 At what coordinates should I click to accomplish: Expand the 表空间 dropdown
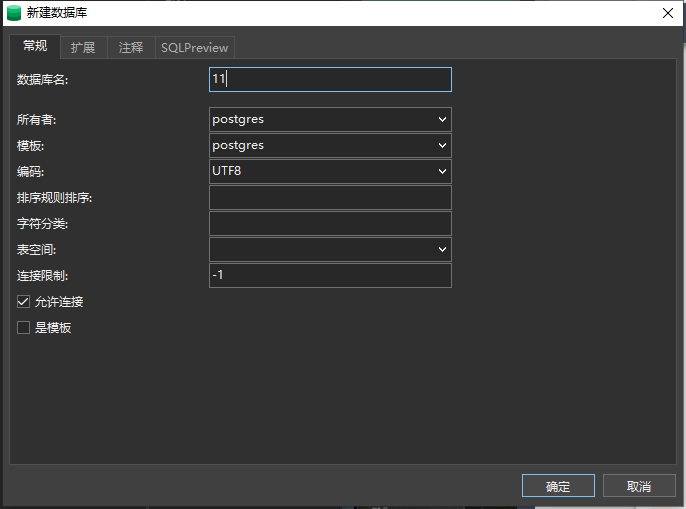tap(442, 249)
